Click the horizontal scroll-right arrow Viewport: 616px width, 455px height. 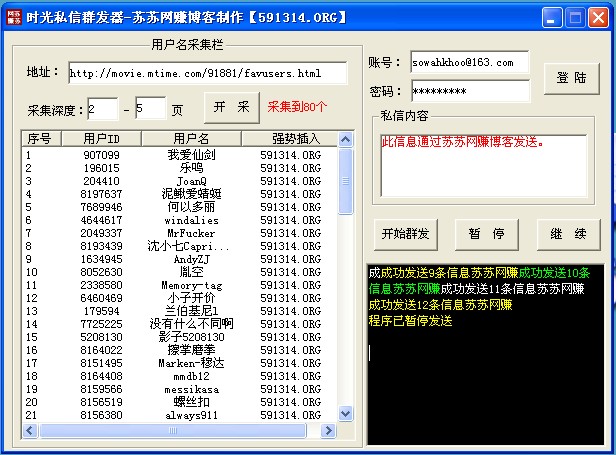pos(328,431)
